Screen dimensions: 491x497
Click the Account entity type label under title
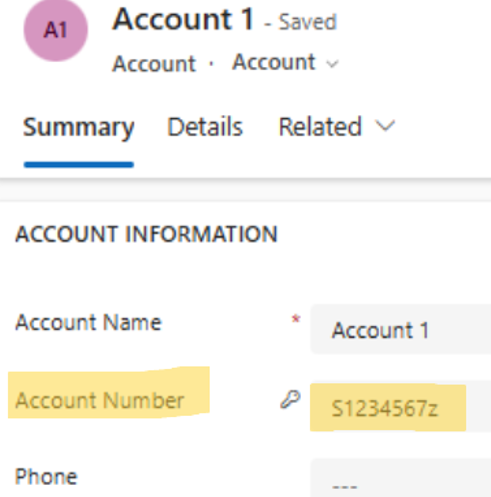click(x=154, y=63)
